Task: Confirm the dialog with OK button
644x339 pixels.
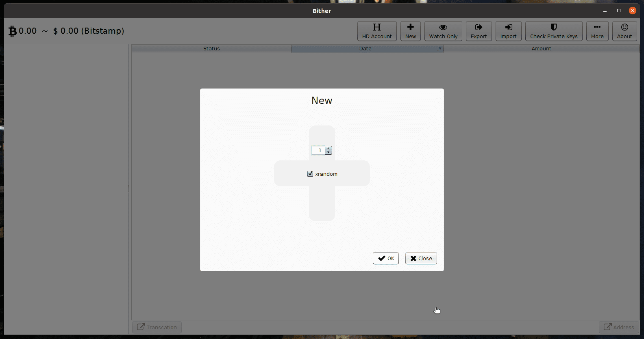Action: click(385, 258)
